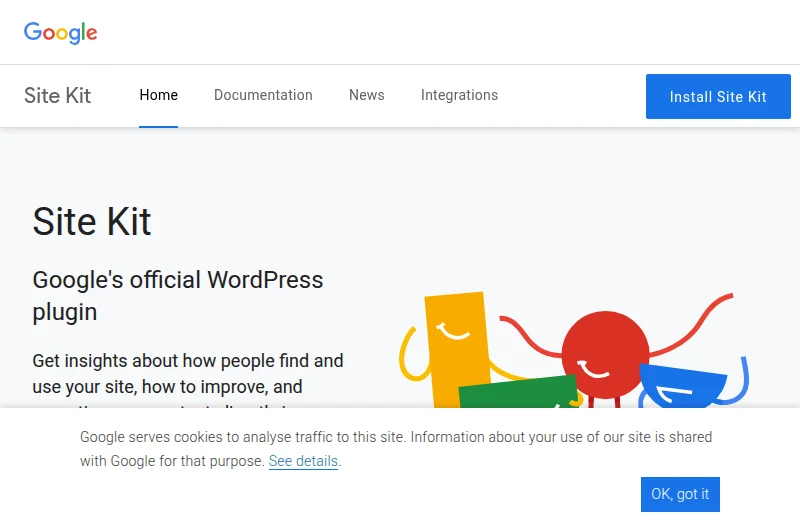This screenshot has width=800, height=525.
Task: Go to the News tab
Action: pyautogui.click(x=367, y=95)
